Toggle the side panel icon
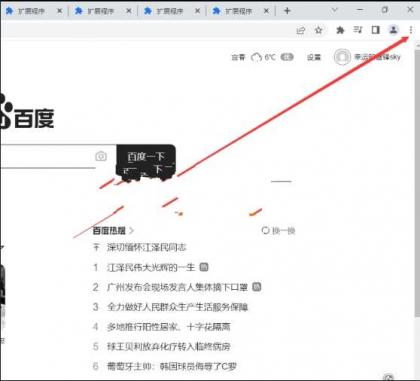Viewport: 420px width, 381px height. 376,30
